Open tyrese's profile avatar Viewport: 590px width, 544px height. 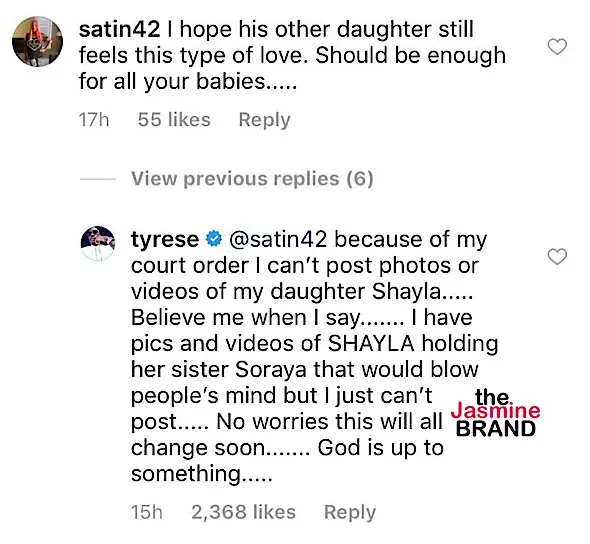98,243
